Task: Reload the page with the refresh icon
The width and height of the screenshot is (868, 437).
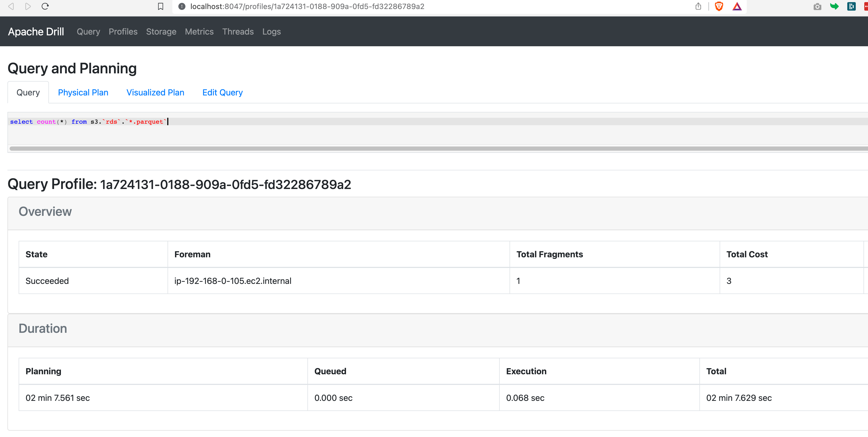Action: click(45, 6)
